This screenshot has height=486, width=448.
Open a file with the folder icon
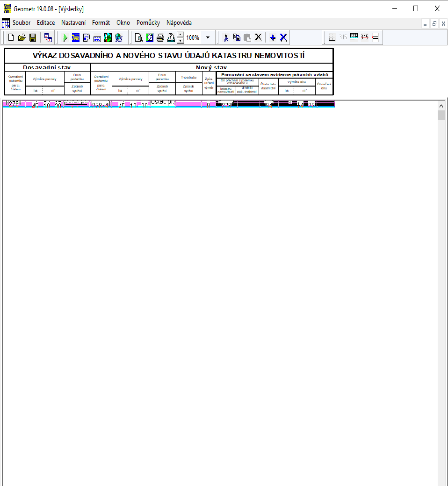(x=22, y=37)
